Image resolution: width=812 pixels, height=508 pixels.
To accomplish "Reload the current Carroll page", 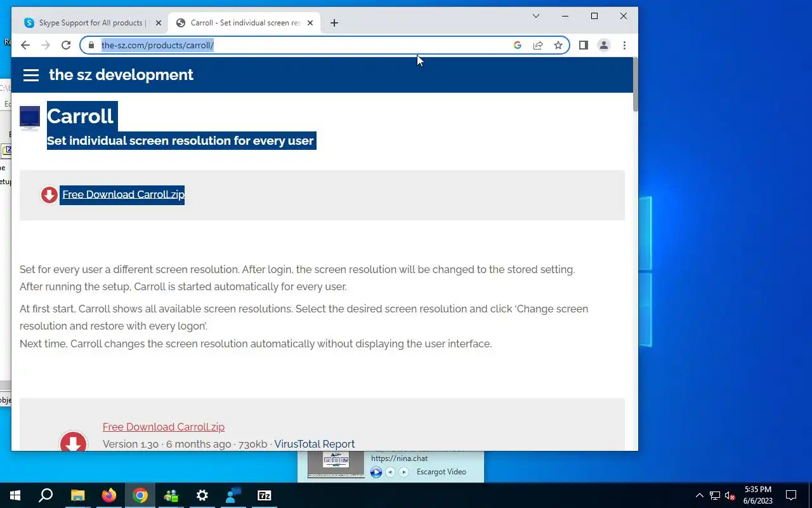I will point(66,45).
